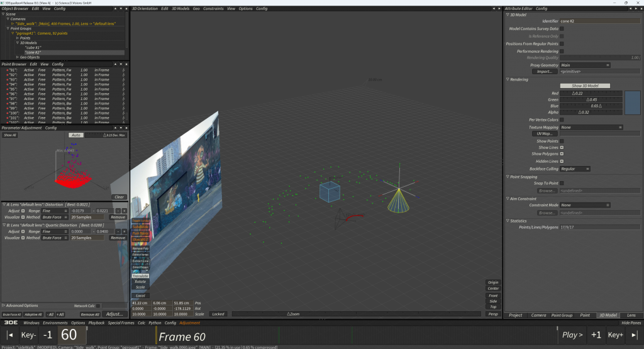Viewport: 644px width, 349px height.
Task: Expand the Advanced Options section
Action: click(x=4, y=306)
